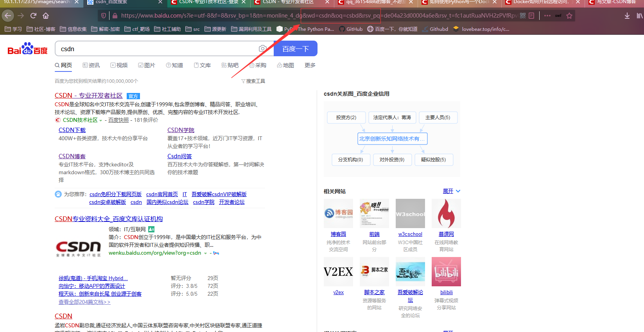The width and height of the screenshot is (644, 332).
Task: Open the downloads arrow icon
Action: coord(627,16)
